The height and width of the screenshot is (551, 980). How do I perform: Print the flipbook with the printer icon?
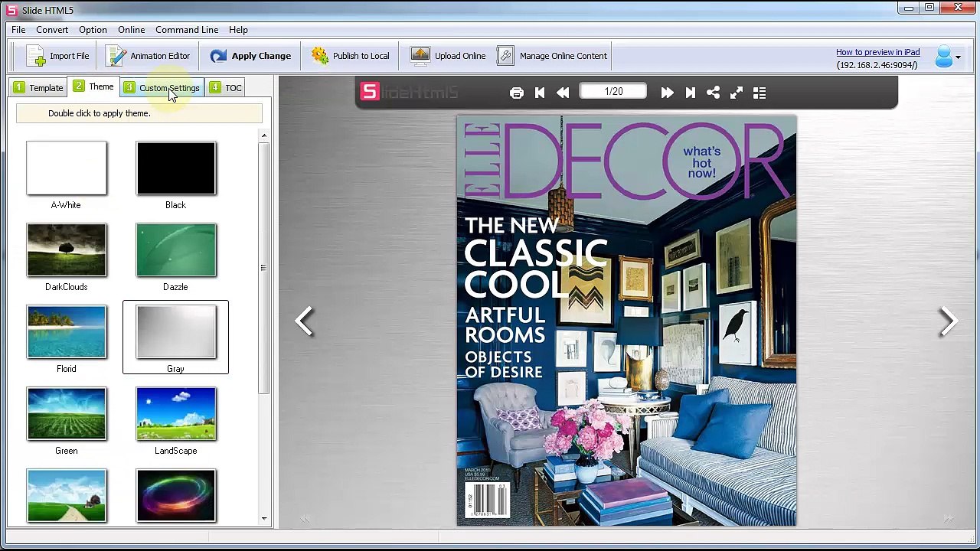click(x=517, y=93)
